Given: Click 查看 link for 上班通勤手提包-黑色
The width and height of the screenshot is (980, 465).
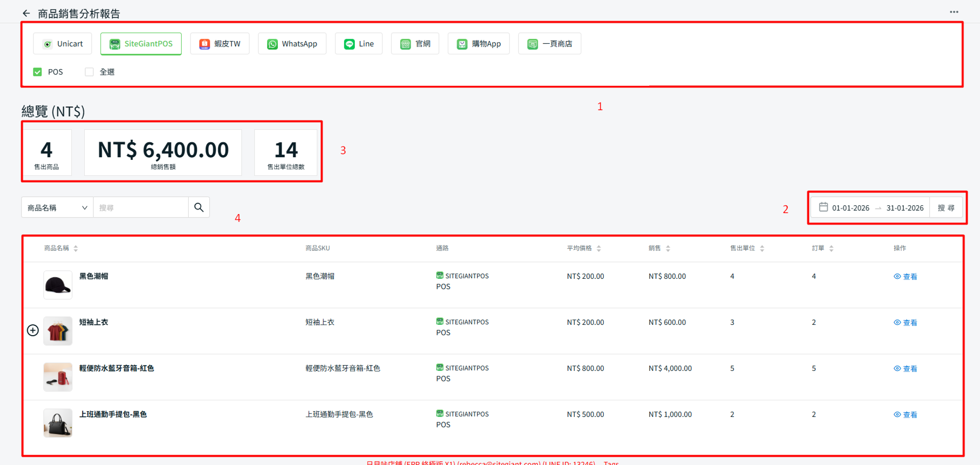Looking at the screenshot, I should click(x=909, y=415).
